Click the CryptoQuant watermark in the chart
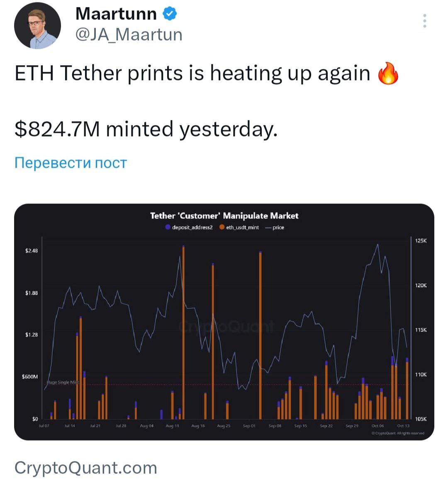This screenshot has width=448, height=480. (226, 327)
